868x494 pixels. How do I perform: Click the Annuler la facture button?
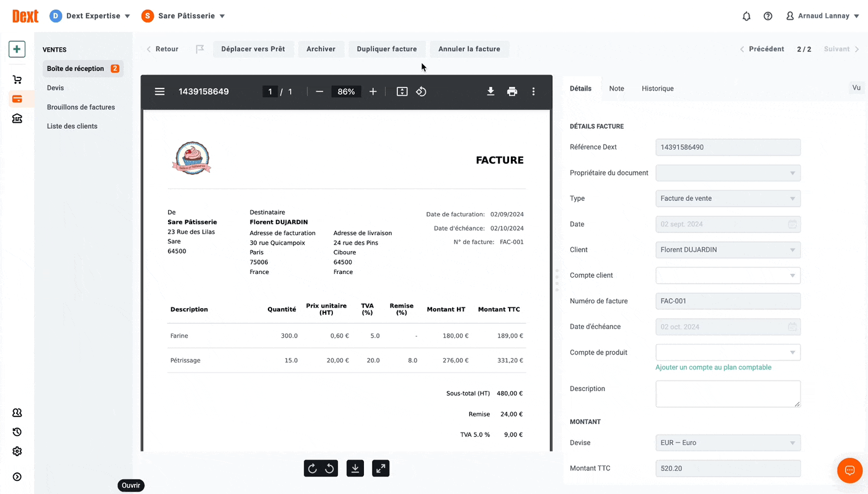click(x=469, y=49)
